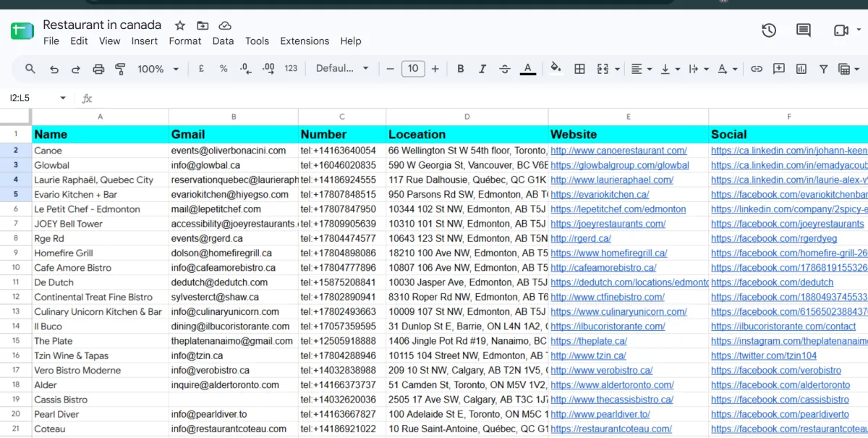Merge the selected cells
Viewport: 868px width, 438px height.
[x=603, y=69]
